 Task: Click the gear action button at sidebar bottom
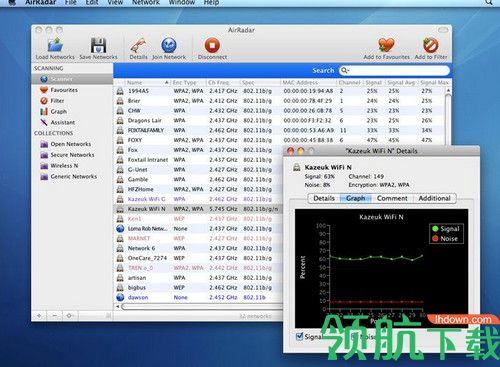pyautogui.click(x=69, y=315)
